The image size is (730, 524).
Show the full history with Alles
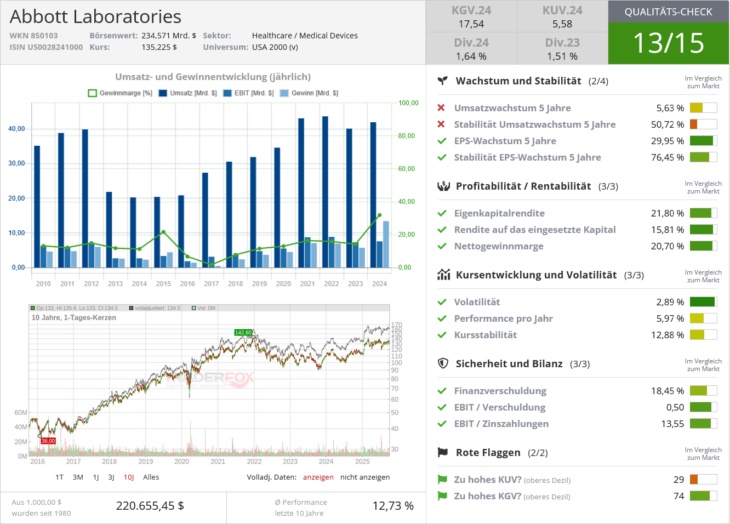pos(151,477)
